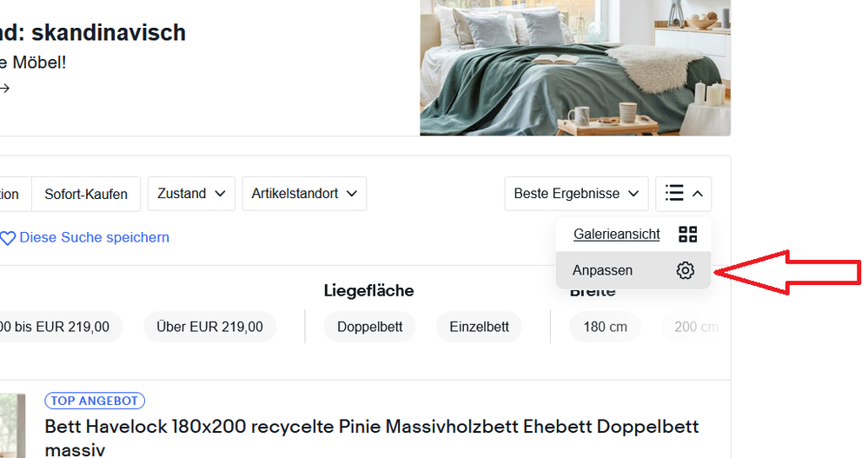Select the 180 cm width chip

click(x=605, y=327)
